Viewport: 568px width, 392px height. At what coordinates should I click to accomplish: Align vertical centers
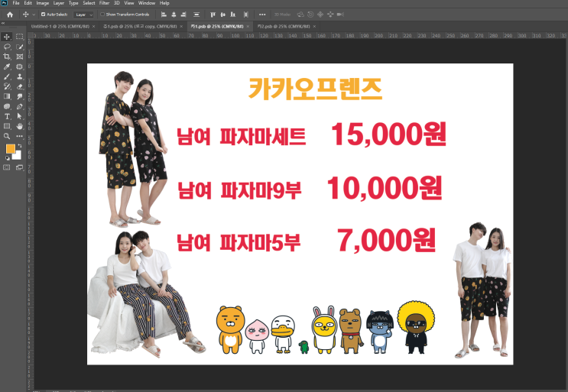click(222, 15)
